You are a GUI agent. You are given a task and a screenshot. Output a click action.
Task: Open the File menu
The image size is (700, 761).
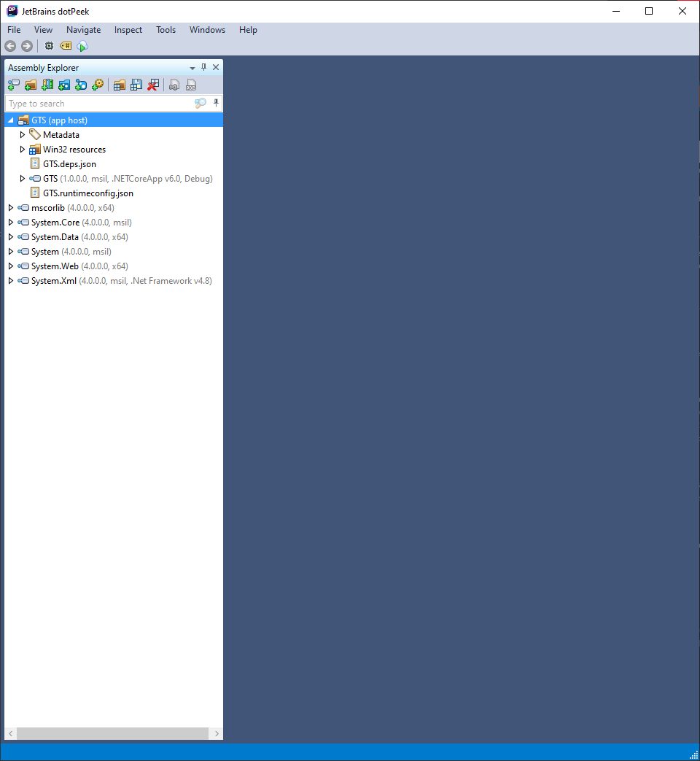pos(14,30)
